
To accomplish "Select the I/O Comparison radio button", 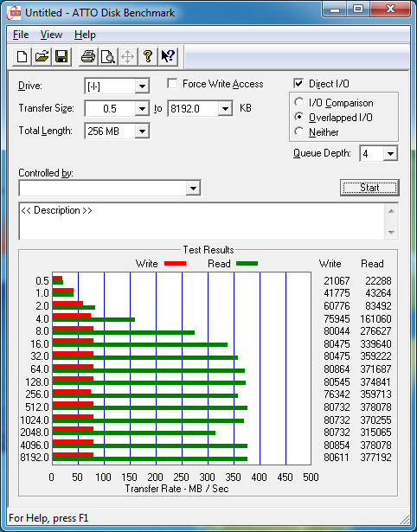I will 299,102.
